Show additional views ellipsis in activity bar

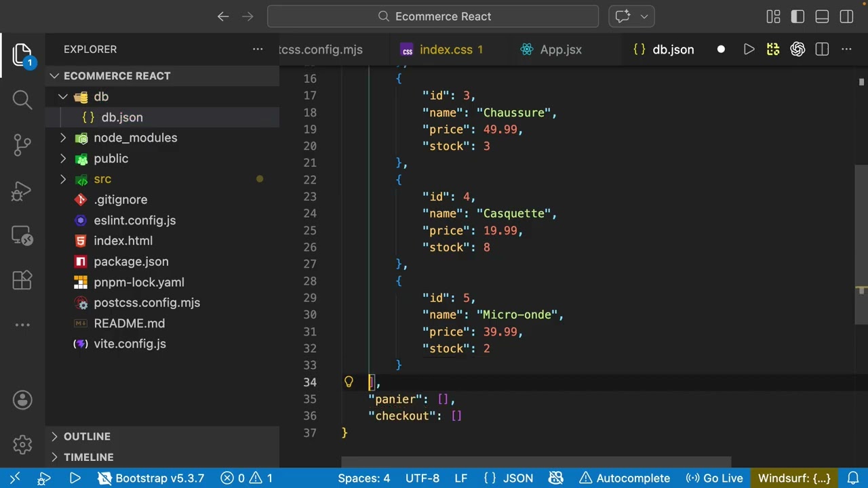point(22,325)
